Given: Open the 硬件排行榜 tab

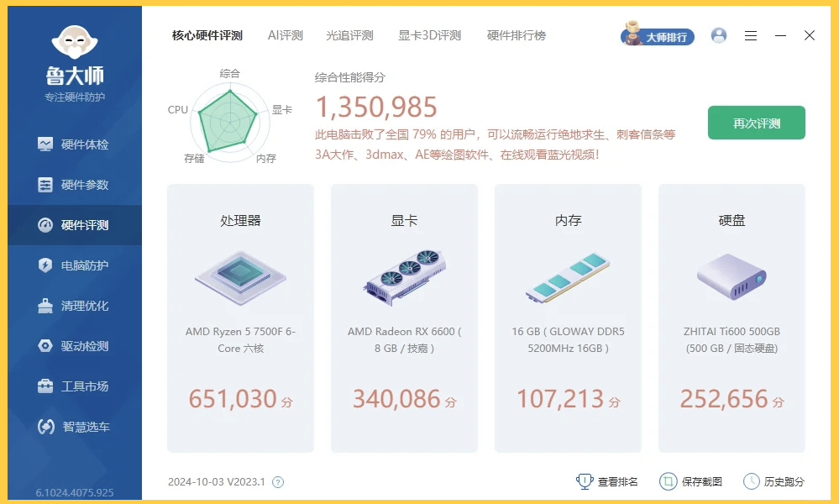Looking at the screenshot, I should 517,35.
